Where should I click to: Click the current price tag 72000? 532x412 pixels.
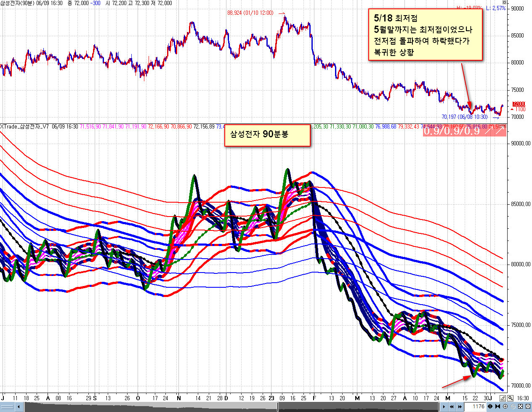tap(519, 104)
